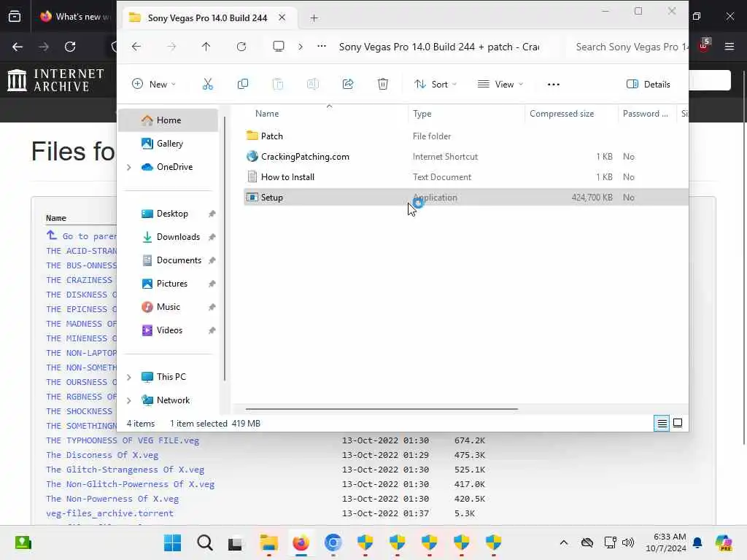Go up one folder level in Explorer
This screenshot has height=560, width=747.
pos(206,47)
